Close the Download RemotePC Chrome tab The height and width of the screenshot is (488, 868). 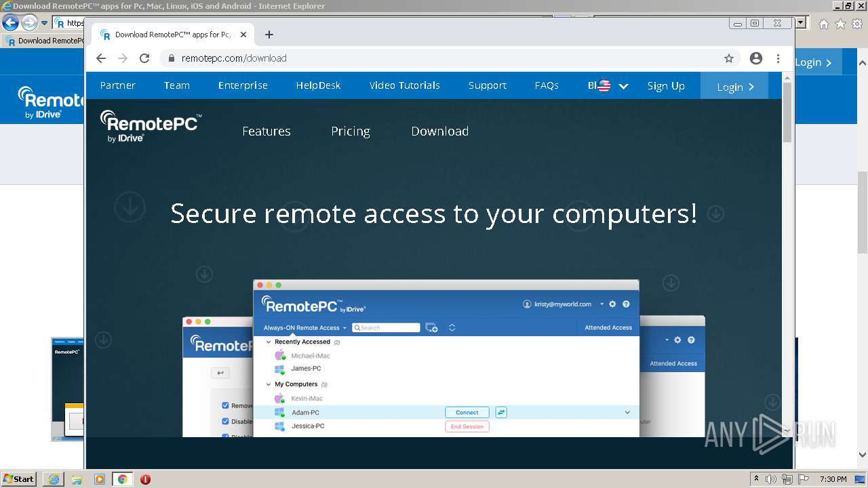tap(243, 35)
